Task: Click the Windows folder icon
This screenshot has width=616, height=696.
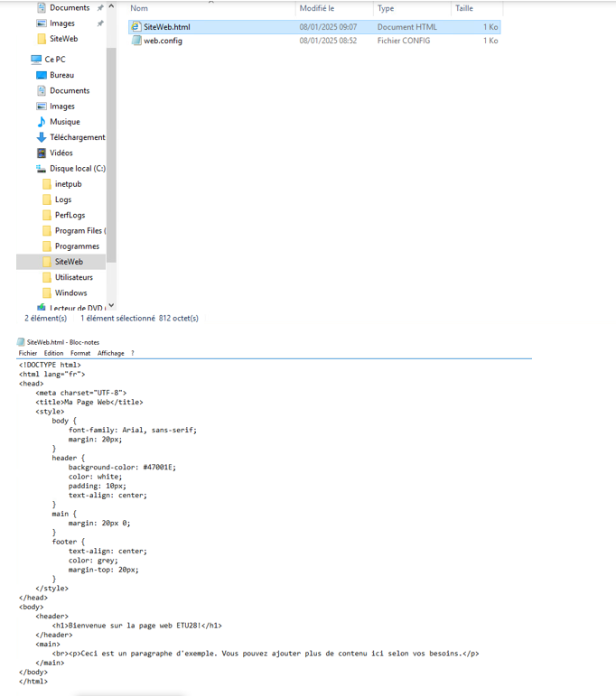Action: (x=47, y=292)
